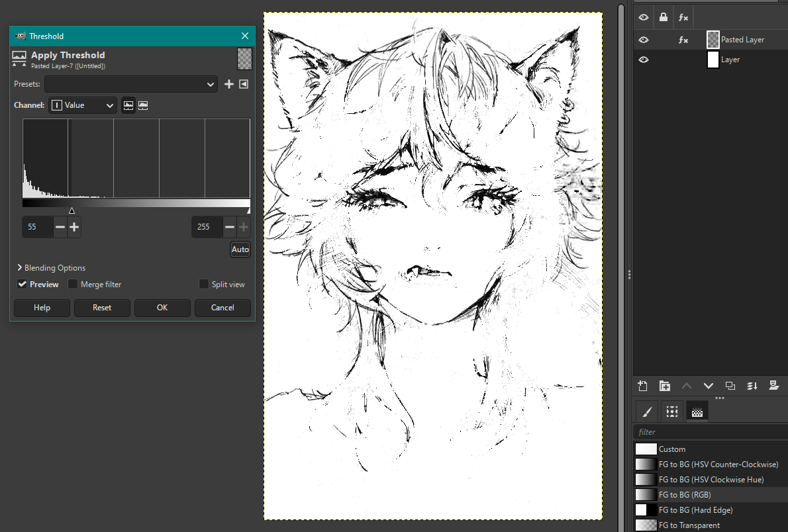Open Help for Threshold
Viewport: 788px width, 532px height.
point(42,308)
